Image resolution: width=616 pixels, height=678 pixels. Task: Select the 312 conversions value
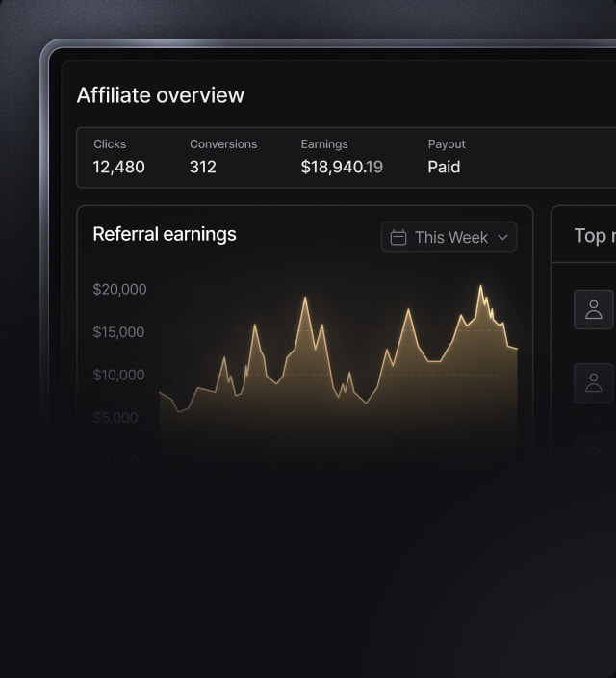pos(203,167)
